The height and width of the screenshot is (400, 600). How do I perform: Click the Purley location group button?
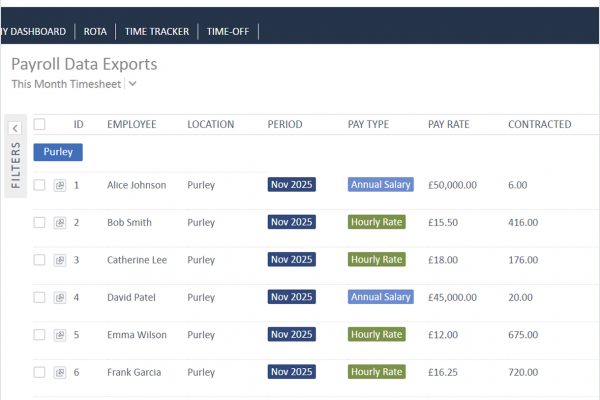pos(58,152)
